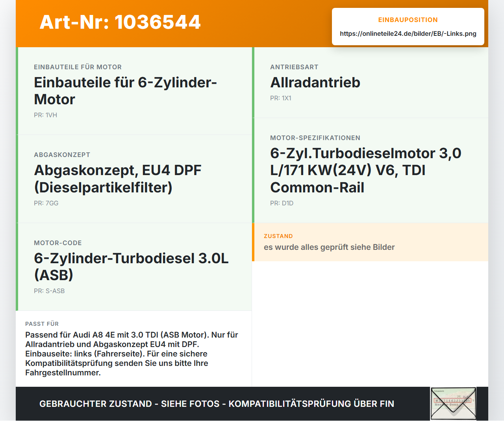
Task: Select the 'Passend für Audi A8 4E' compatibility paragraph
Action: (132, 354)
